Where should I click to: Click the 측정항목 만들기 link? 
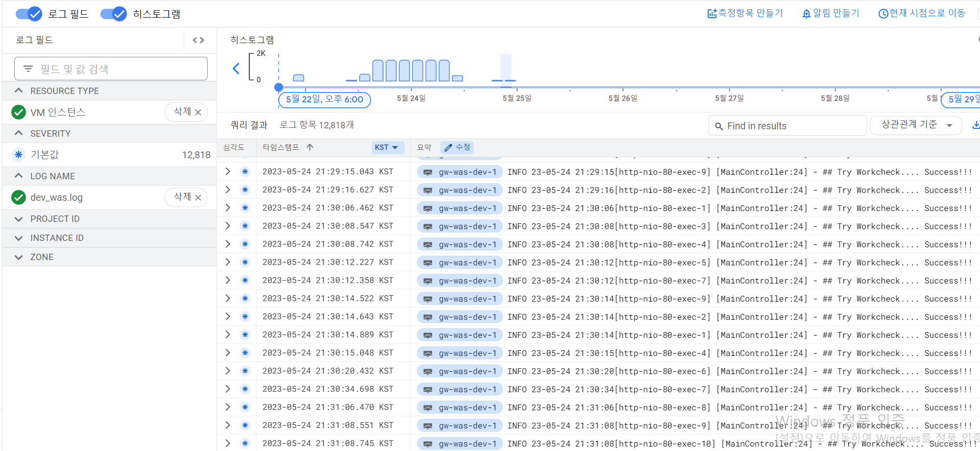(745, 13)
